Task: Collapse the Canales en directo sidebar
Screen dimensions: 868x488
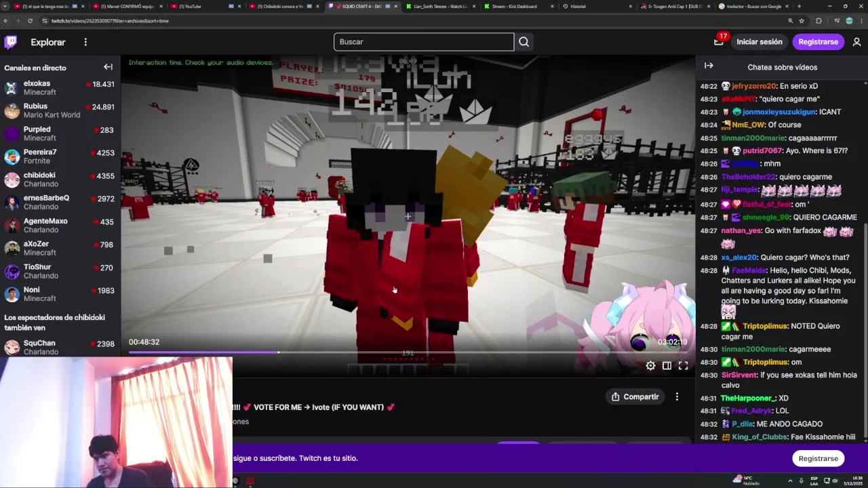Action: pos(108,67)
